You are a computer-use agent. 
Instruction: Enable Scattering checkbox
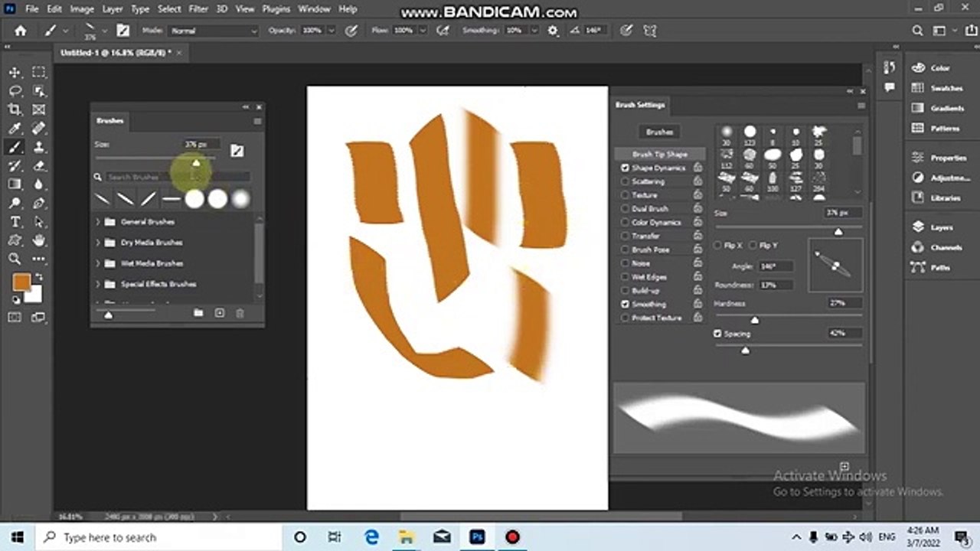(625, 181)
